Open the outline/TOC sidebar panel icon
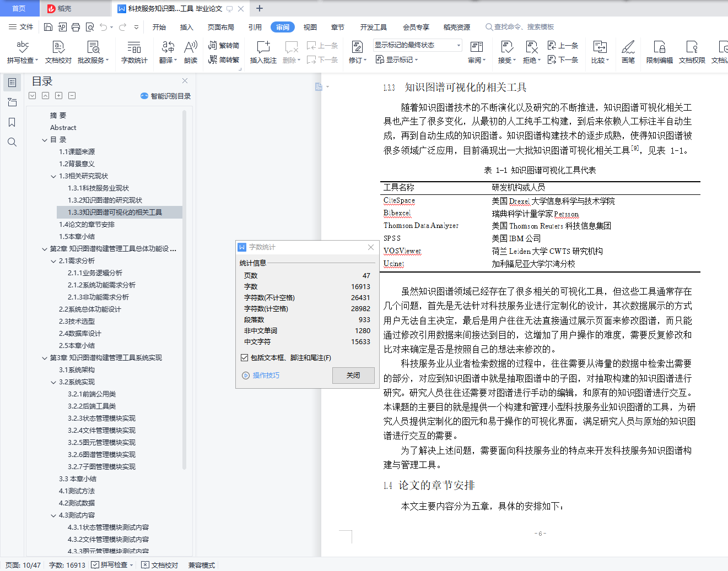This screenshot has width=728, height=571. tap(12, 83)
